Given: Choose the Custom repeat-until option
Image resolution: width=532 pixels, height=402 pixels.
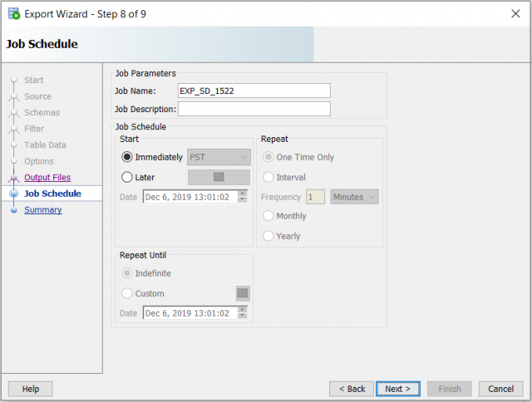Looking at the screenshot, I should pyautogui.click(x=127, y=293).
